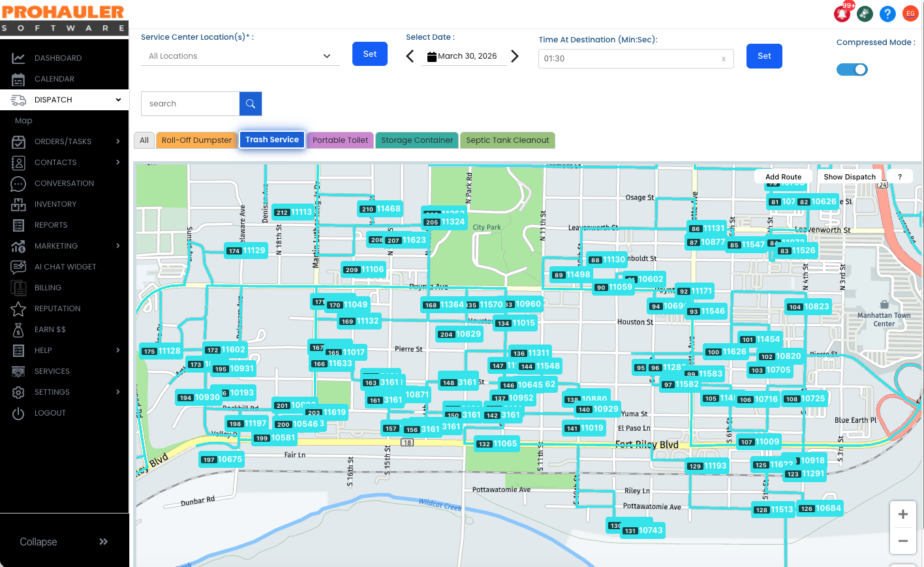
Task: Click the Logout power icon
Action: pyautogui.click(x=18, y=413)
